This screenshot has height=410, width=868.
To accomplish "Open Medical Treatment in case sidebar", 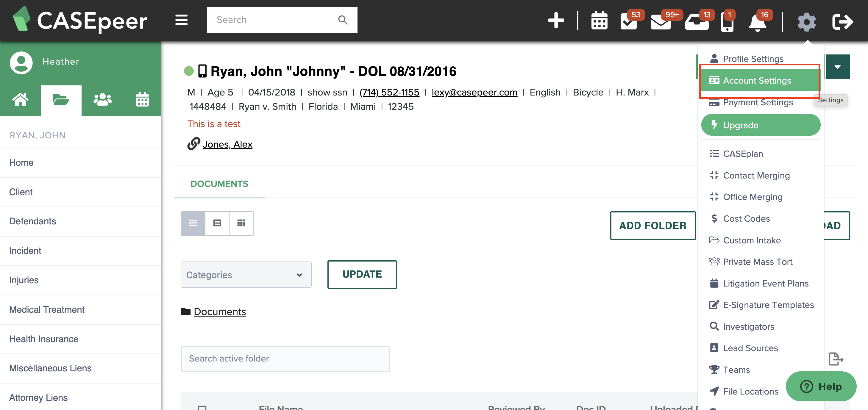I will click(x=47, y=309).
